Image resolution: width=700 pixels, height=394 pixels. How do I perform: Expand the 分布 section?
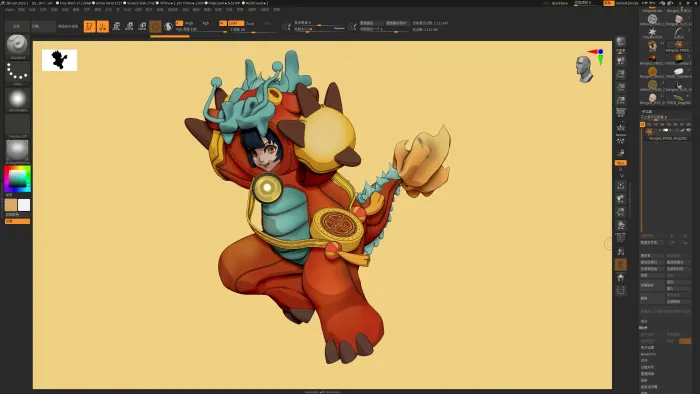(x=647, y=367)
